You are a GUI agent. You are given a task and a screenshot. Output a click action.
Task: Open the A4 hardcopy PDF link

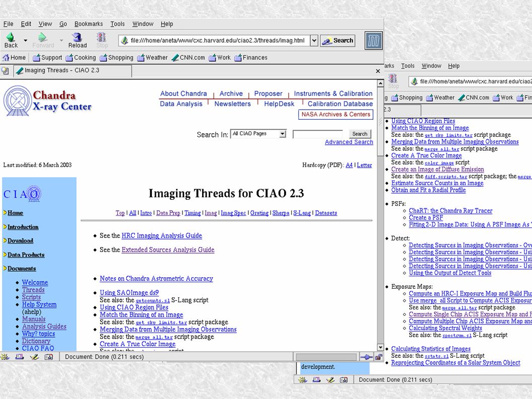coord(349,165)
